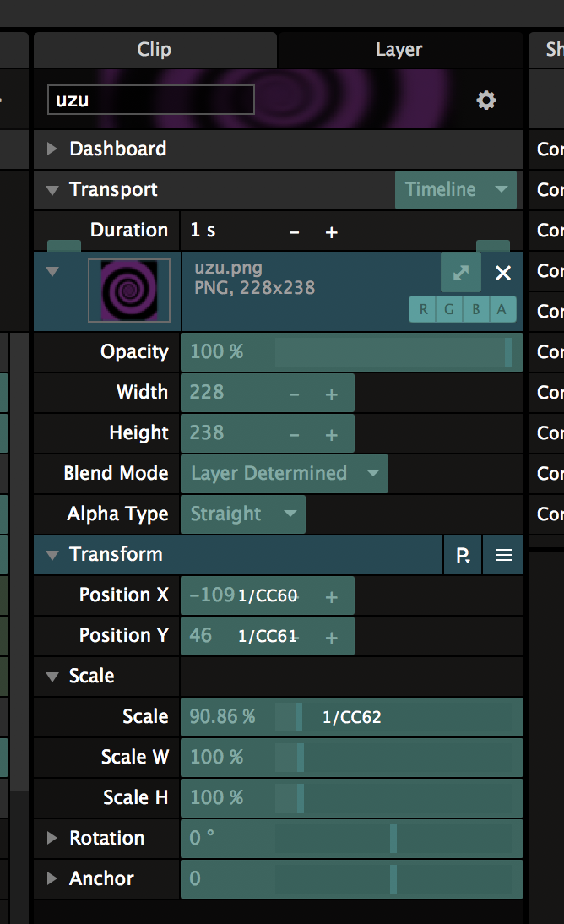Screen dimensions: 564x924
Task: Open the Transform hamburger menu icon
Action: [504, 555]
